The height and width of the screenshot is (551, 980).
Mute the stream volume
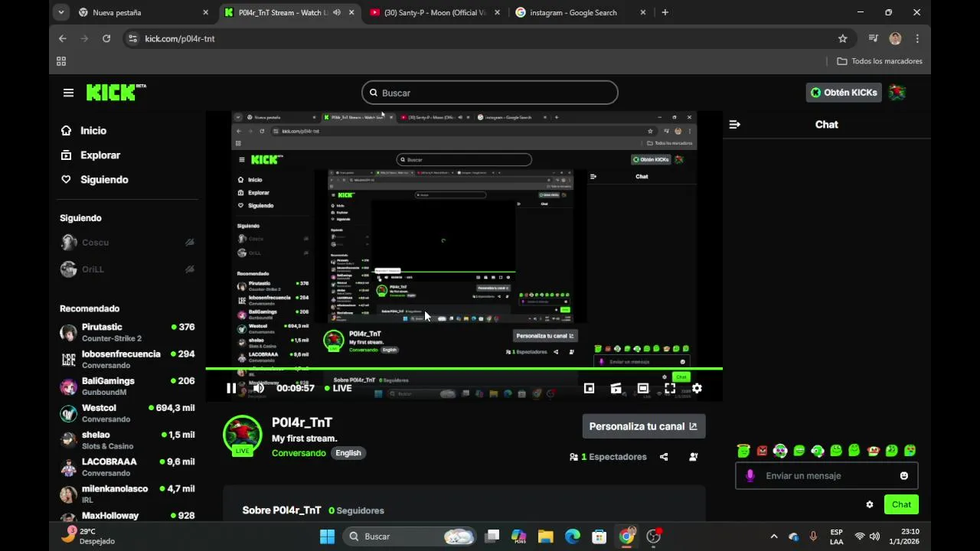259,388
